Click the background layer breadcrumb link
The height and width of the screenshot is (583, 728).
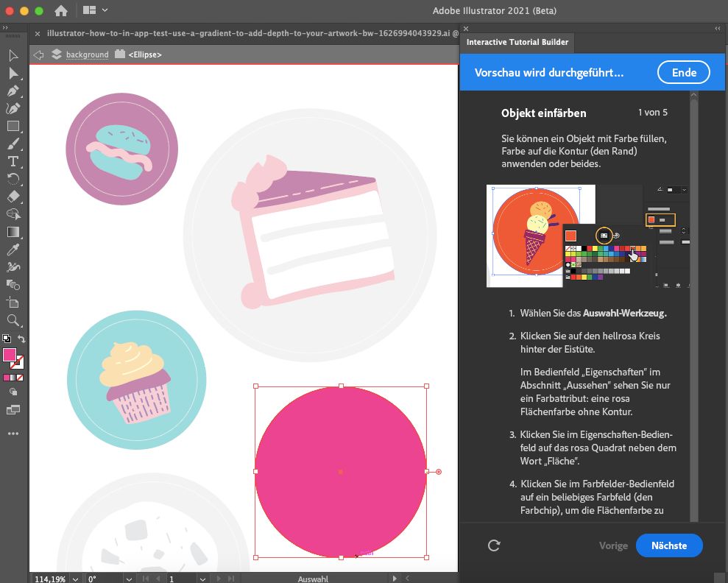coord(88,54)
